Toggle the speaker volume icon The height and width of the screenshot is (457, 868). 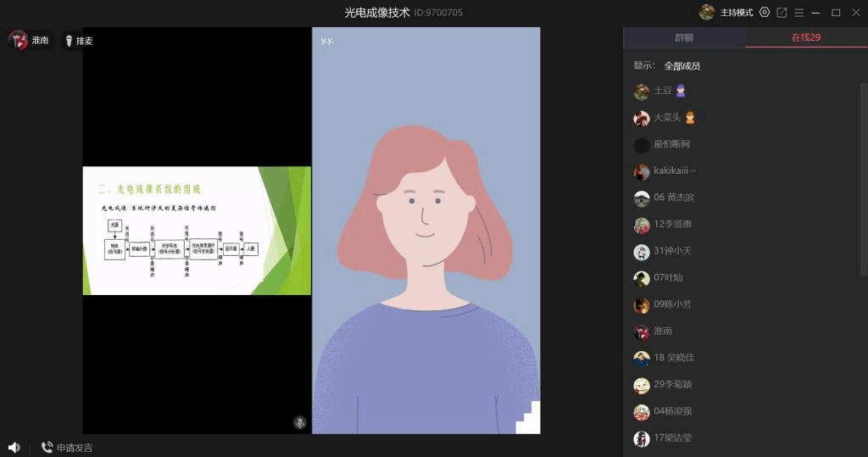click(x=14, y=447)
